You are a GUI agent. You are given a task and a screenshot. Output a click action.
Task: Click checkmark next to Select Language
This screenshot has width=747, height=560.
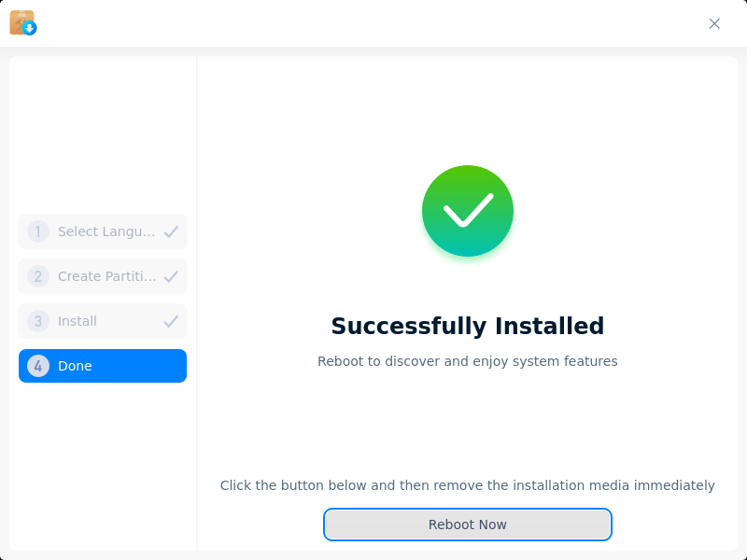point(171,231)
